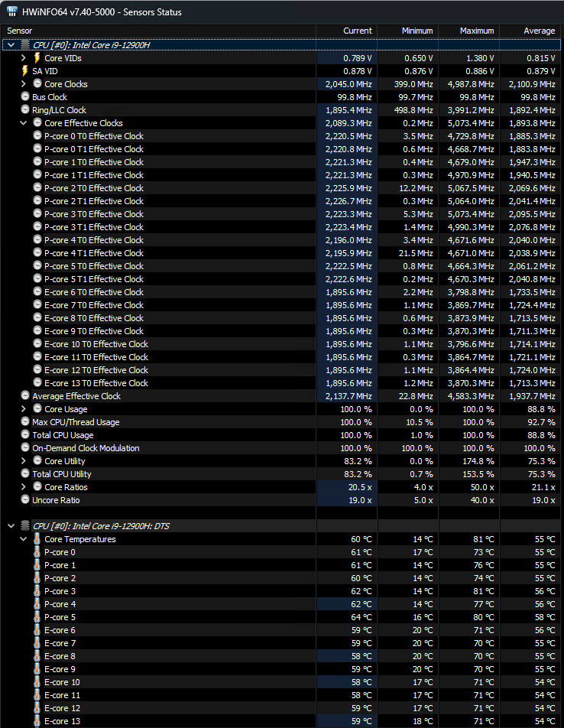
Task: Expand the Core Utility row
Action: pos(24,461)
